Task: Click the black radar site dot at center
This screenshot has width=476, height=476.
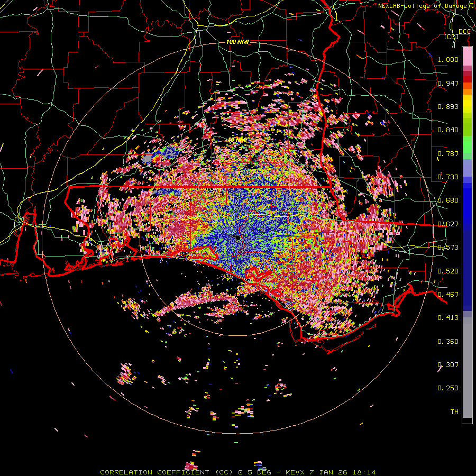Action: (x=237, y=237)
